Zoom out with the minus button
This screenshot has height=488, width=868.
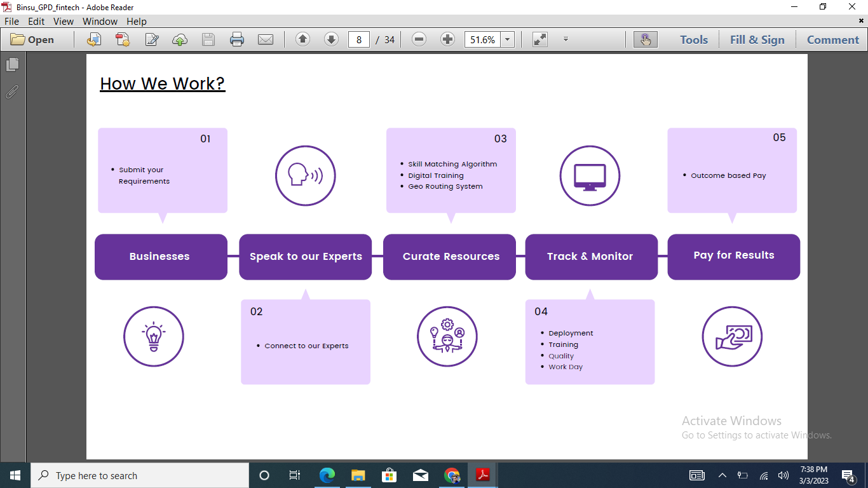419,39
